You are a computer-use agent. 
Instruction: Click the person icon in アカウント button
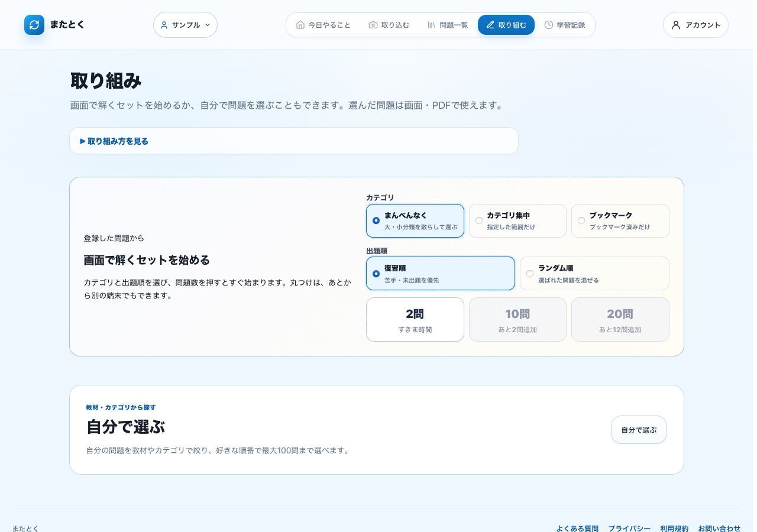[676, 25]
